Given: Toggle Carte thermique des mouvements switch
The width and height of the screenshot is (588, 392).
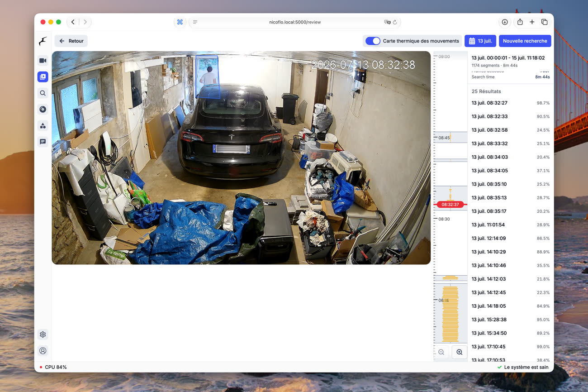Looking at the screenshot, I should pos(373,41).
